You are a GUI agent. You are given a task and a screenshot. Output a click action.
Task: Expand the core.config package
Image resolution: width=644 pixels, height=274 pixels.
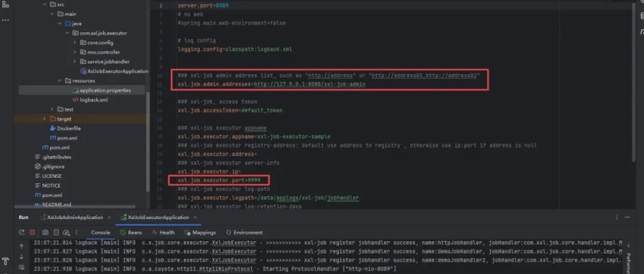pyautogui.click(x=75, y=42)
